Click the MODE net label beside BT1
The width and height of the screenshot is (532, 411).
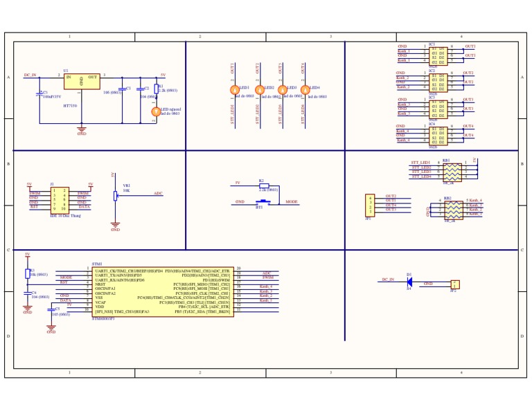coord(292,201)
